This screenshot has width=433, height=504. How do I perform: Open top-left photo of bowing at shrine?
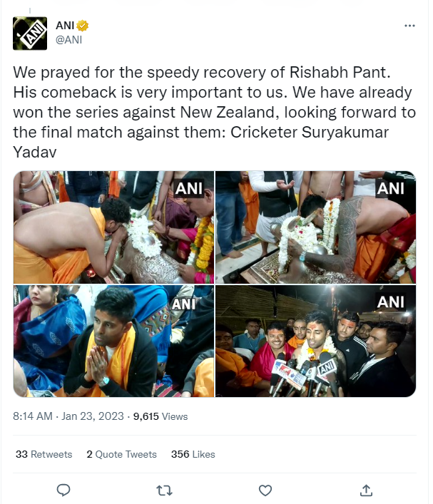coord(113,227)
